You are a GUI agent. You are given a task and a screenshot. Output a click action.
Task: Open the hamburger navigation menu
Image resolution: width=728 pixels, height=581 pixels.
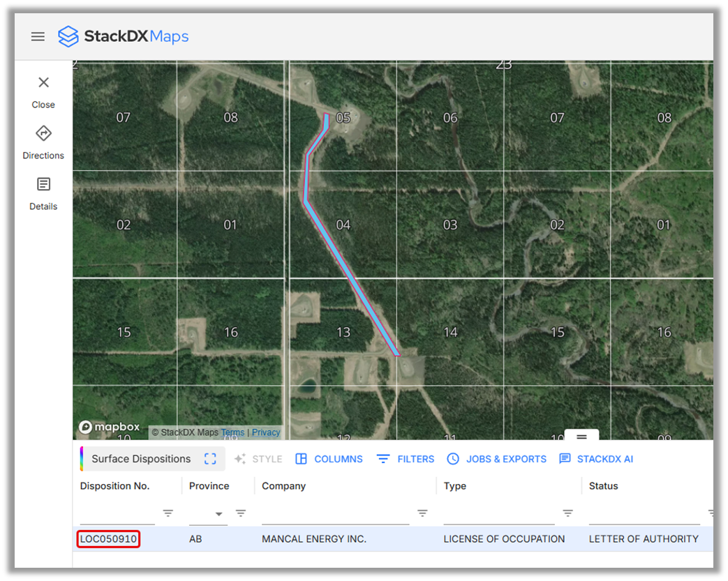pyautogui.click(x=38, y=36)
